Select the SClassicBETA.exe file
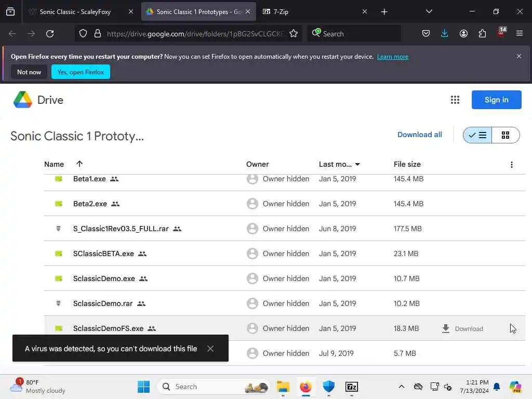Screen dimensions: 532x399 click(285, 254)
